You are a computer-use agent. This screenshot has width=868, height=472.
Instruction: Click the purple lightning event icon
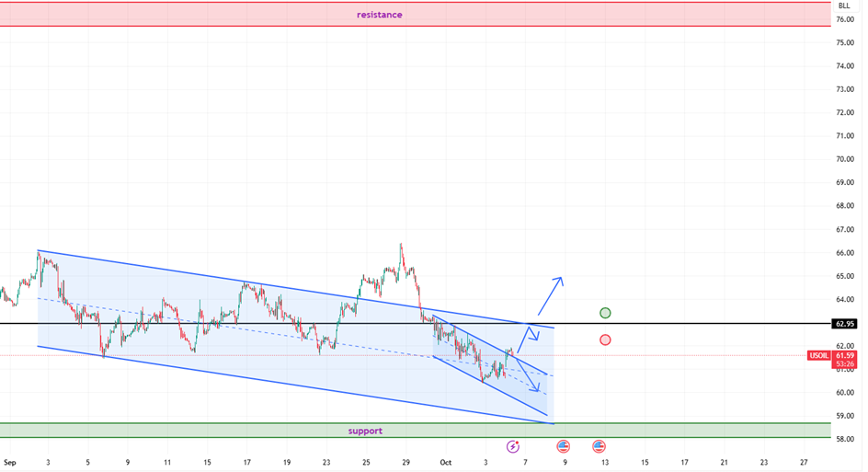click(x=513, y=447)
